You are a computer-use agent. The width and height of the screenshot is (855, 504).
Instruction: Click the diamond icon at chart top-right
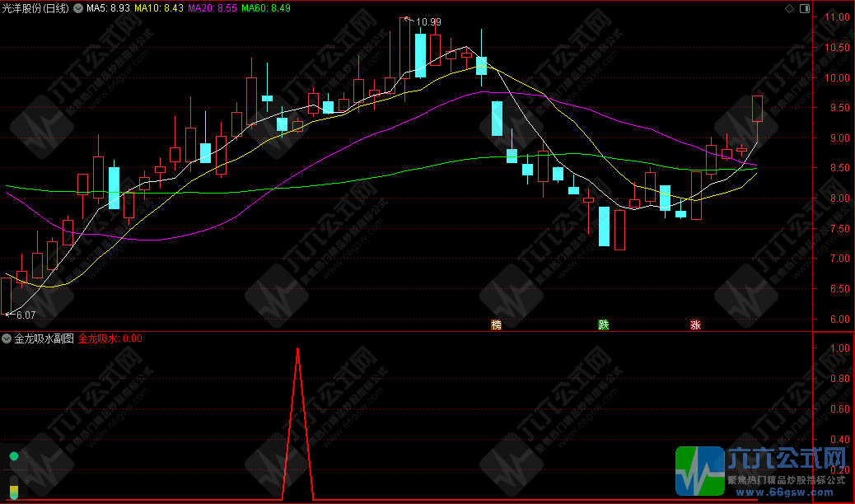point(789,8)
